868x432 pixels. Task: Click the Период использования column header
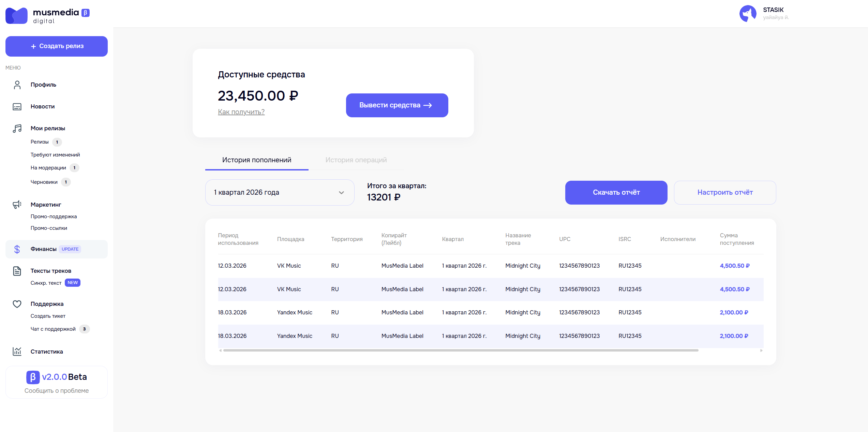(x=238, y=239)
